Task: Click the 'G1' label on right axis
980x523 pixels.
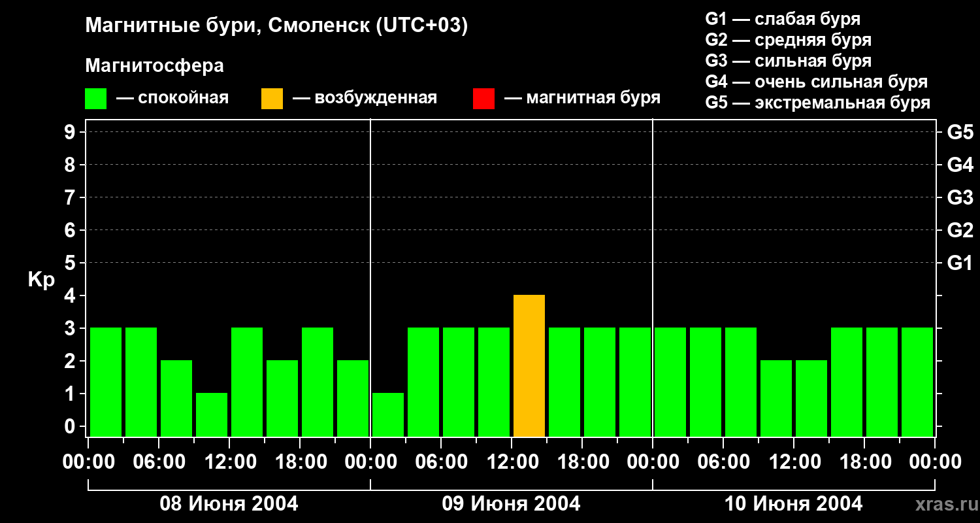Action: coord(960,263)
